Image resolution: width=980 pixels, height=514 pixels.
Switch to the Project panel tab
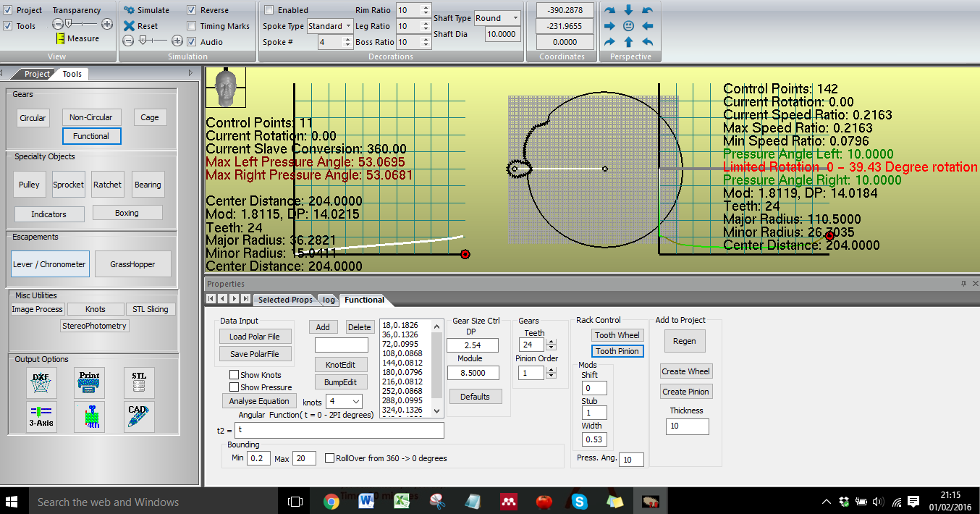pyautogui.click(x=37, y=74)
